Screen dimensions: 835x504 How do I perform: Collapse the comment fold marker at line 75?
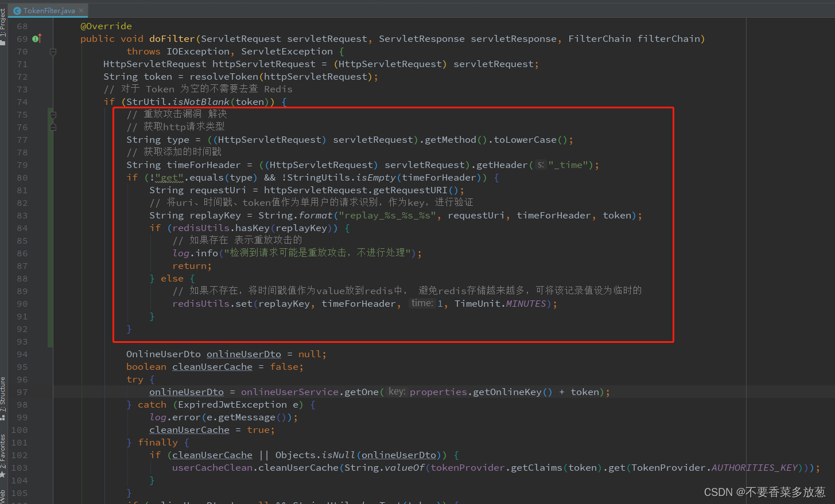53,115
